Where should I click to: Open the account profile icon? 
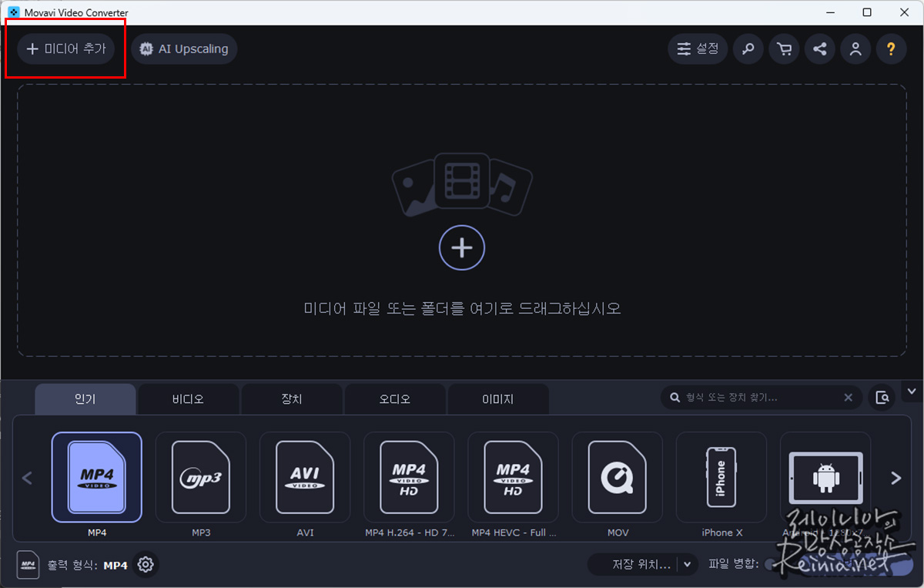pyautogui.click(x=855, y=48)
